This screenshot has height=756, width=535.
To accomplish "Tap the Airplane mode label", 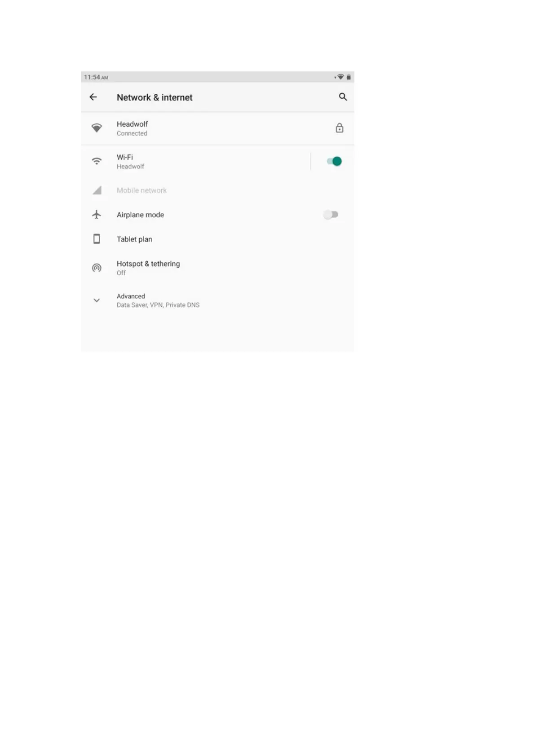I will coord(140,215).
